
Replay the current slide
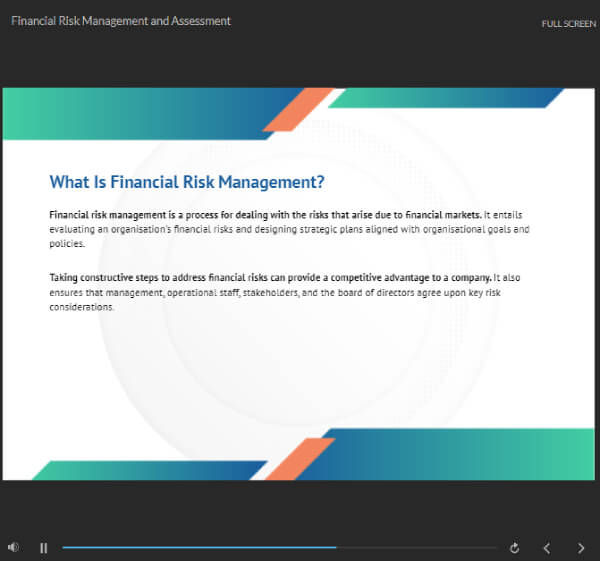(514, 548)
